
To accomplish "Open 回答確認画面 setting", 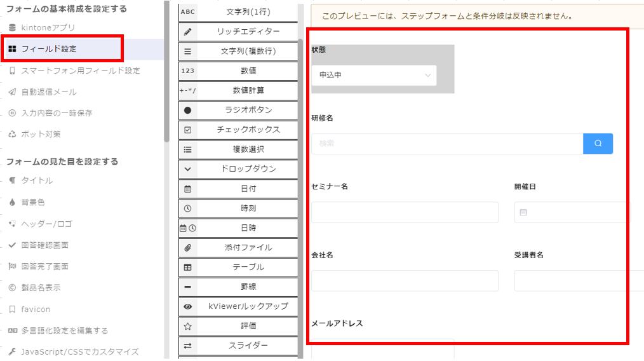I will 44,245.
